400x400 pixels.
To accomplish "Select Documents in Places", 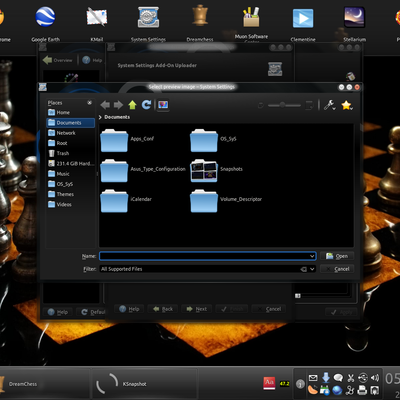I will click(x=71, y=123).
